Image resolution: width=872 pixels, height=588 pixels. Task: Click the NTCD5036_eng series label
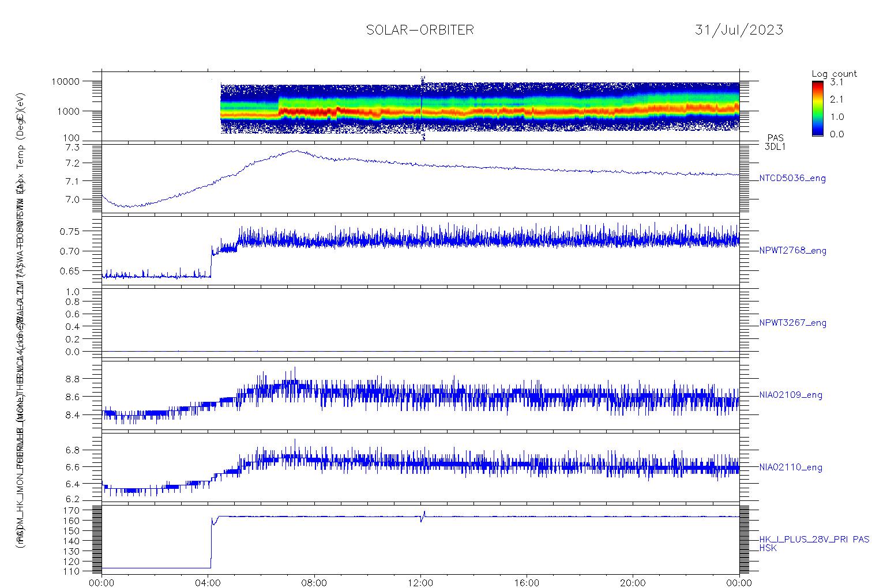[x=792, y=179]
